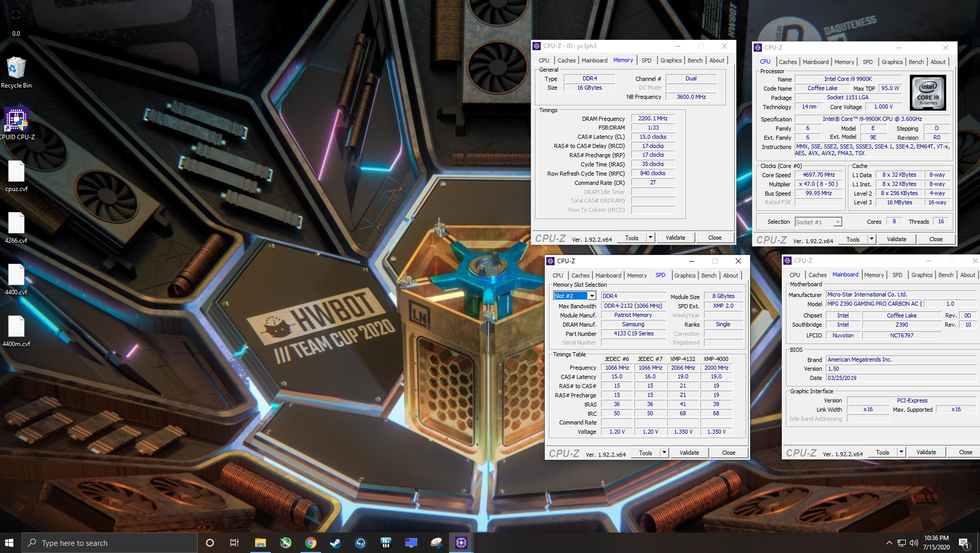Open File Explorer from taskbar
This screenshot has height=553, width=980.
260,543
